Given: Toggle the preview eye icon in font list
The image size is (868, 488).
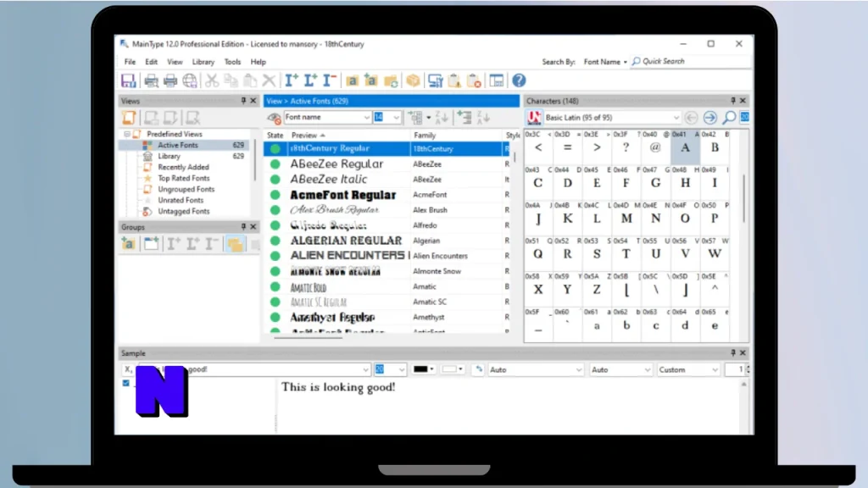Looking at the screenshot, I should tap(274, 117).
